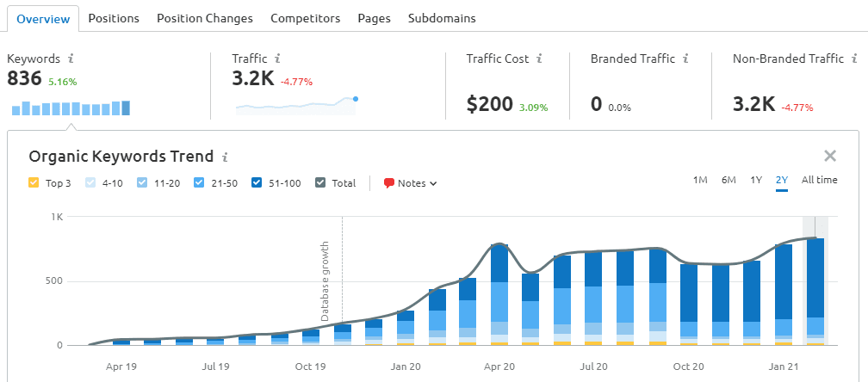Select the All time range

pos(819,180)
